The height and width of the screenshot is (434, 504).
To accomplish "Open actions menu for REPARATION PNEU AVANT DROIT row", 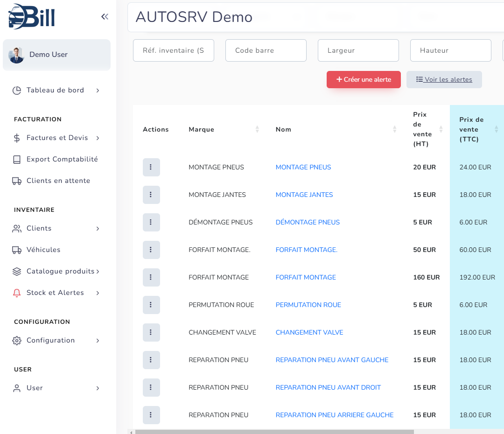I will [x=151, y=387].
